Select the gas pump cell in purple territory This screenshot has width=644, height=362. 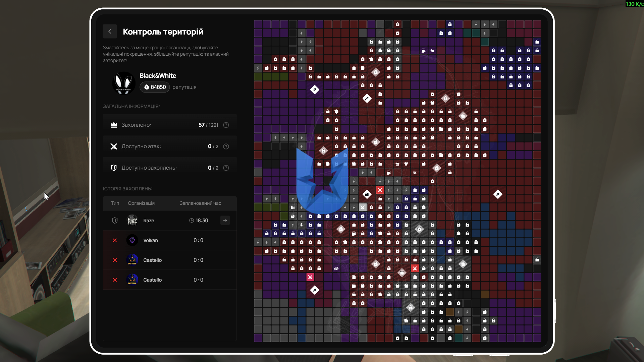coord(424,51)
